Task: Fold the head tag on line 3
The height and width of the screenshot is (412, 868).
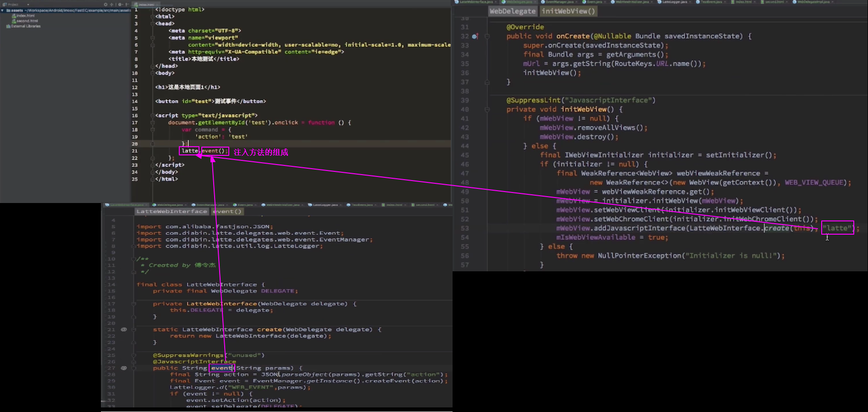Action: click(x=152, y=23)
